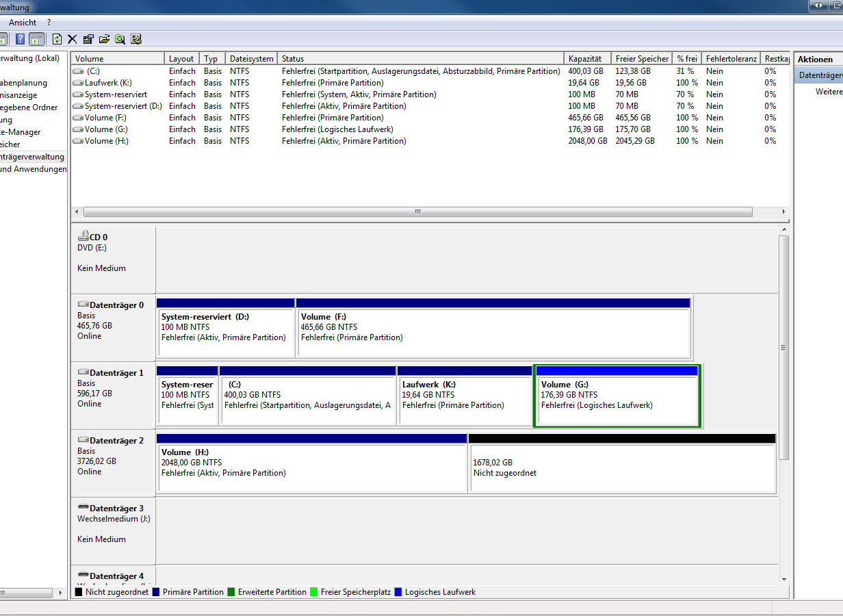The height and width of the screenshot is (616, 843).
Task: Open the Ansicht menu
Action: click(x=23, y=23)
